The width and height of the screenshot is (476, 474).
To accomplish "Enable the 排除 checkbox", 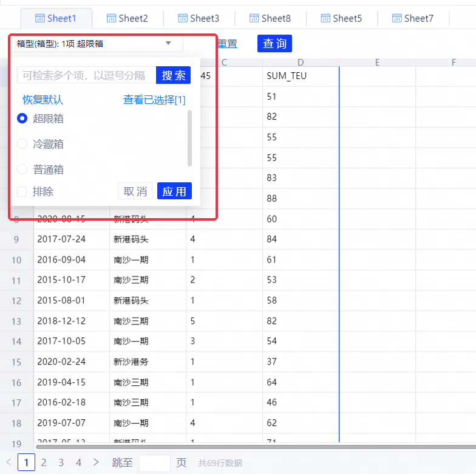I will [x=22, y=191].
